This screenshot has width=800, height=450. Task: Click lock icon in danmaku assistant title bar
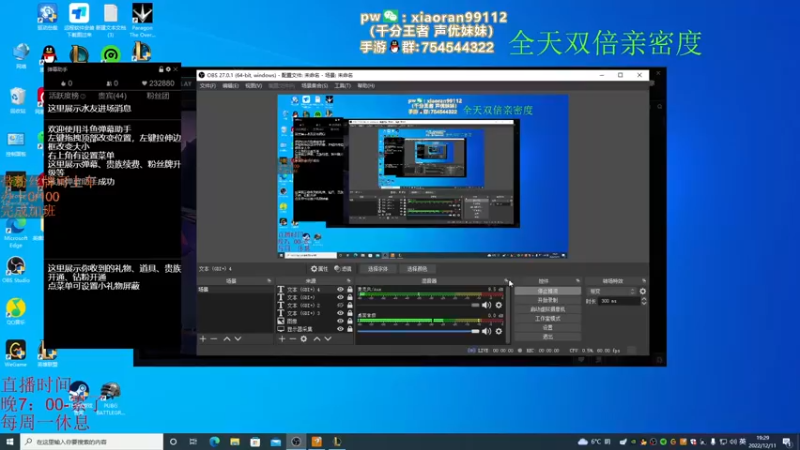point(161,69)
